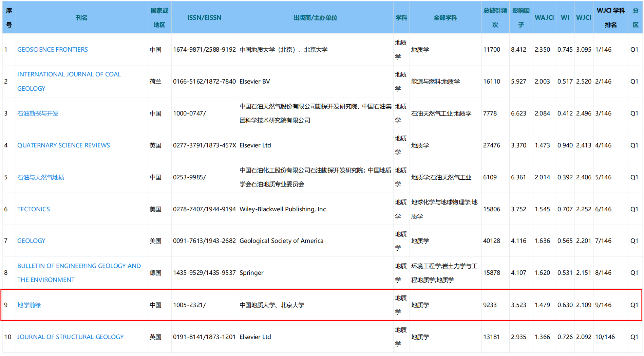The image size is (644, 356).
Task: Click the WJCI 学科排名 column header
Action: point(610,18)
